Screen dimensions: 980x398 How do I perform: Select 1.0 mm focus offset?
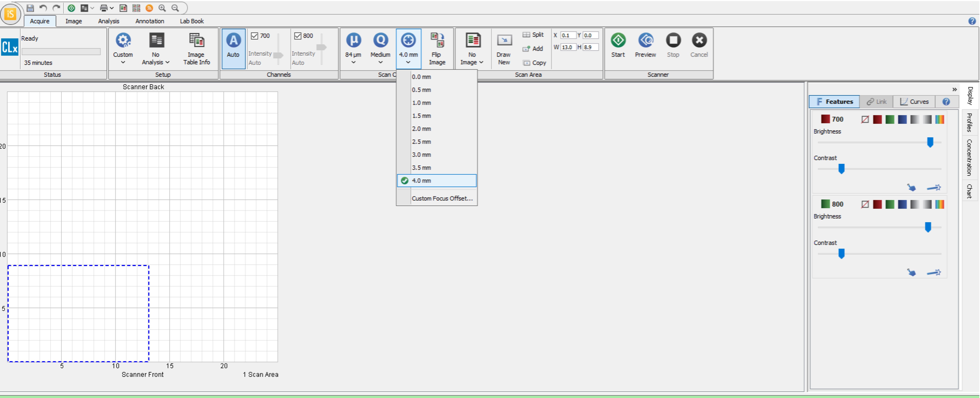(436, 103)
